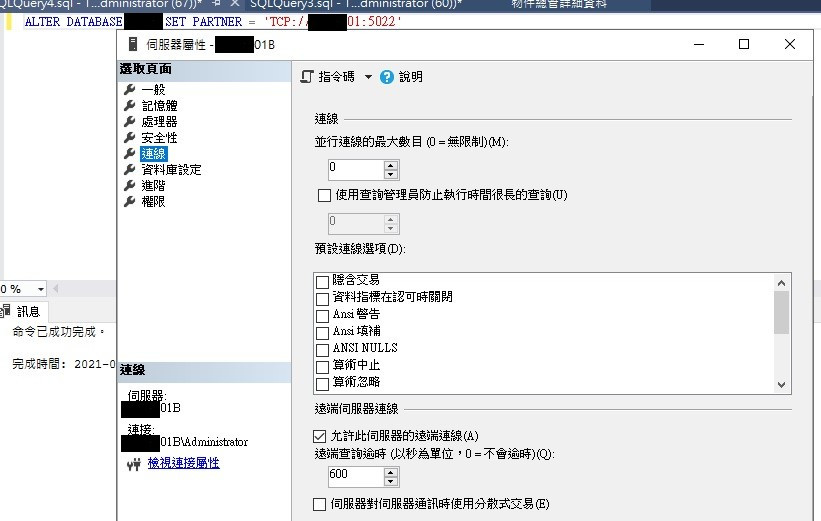
Task: Close the 伺服器屬性 dialog
Action: (x=790, y=45)
